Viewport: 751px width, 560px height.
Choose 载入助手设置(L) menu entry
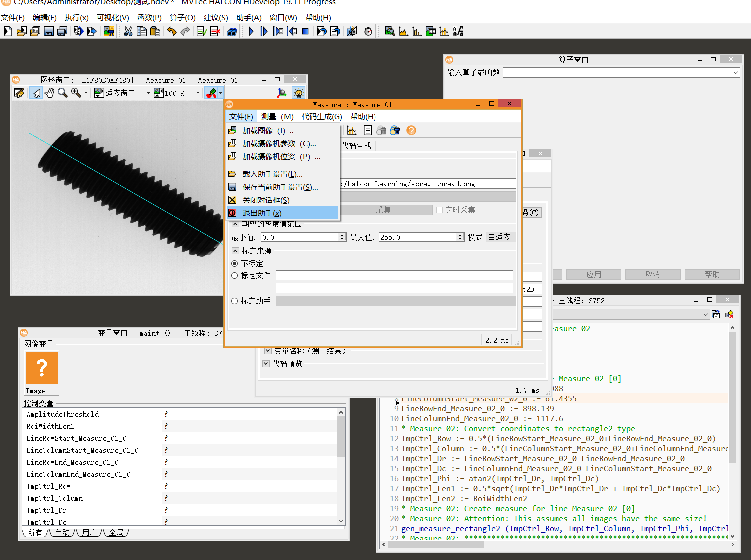[x=283, y=174]
